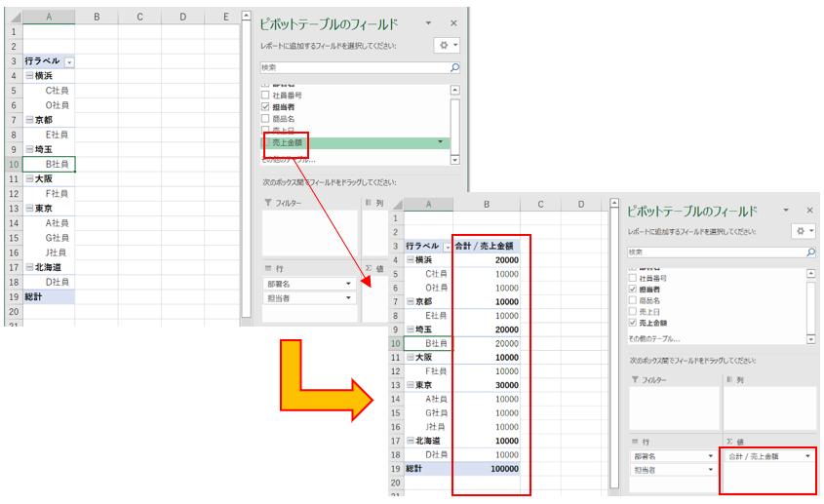
Task: Click select-all corner of the left worksheet
Action: click(11, 17)
